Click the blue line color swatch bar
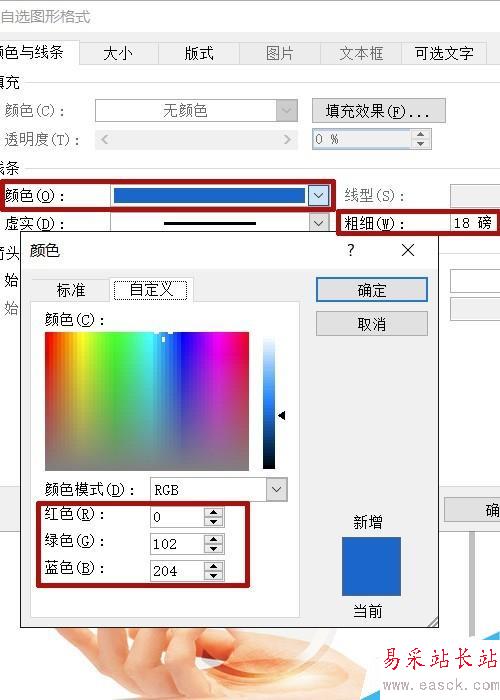The height and width of the screenshot is (700, 500). pos(209,196)
